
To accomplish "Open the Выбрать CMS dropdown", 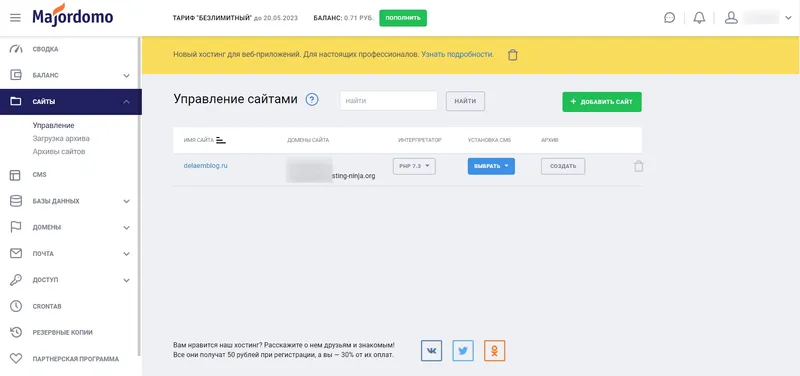I will (491, 166).
